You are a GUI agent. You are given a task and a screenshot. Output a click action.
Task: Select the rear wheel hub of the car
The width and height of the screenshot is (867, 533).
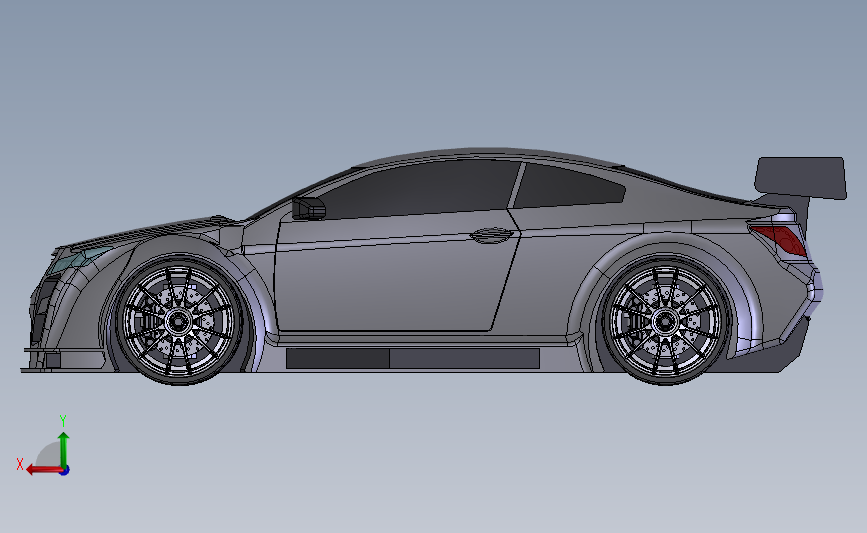point(665,321)
